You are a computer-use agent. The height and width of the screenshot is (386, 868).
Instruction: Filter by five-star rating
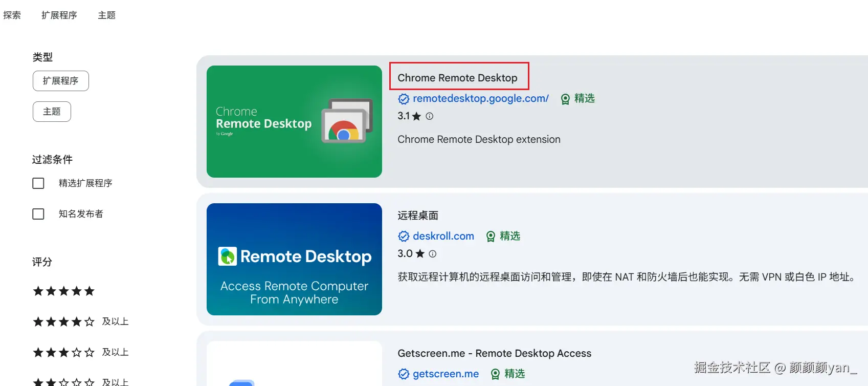point(64,291)
